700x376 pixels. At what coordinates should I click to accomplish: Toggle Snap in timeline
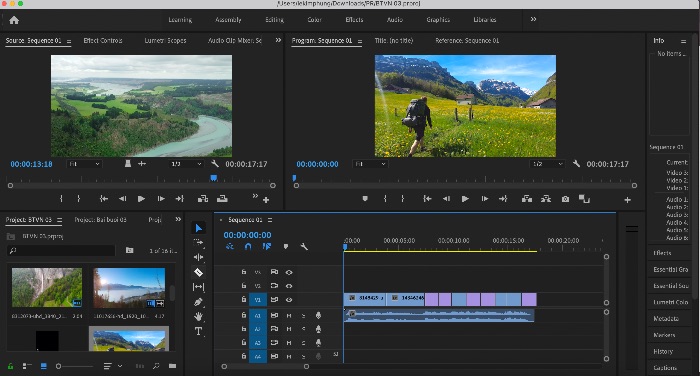click(248, 246)
